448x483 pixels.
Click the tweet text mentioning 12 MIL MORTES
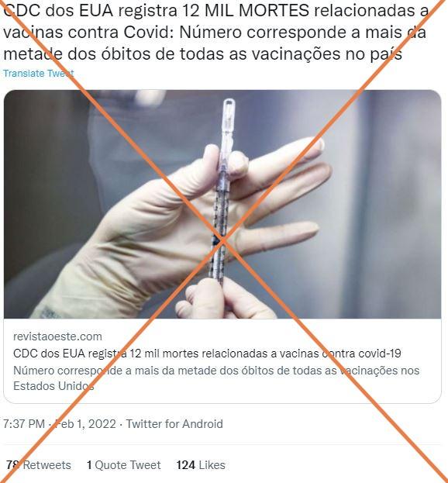click(215, 33)
